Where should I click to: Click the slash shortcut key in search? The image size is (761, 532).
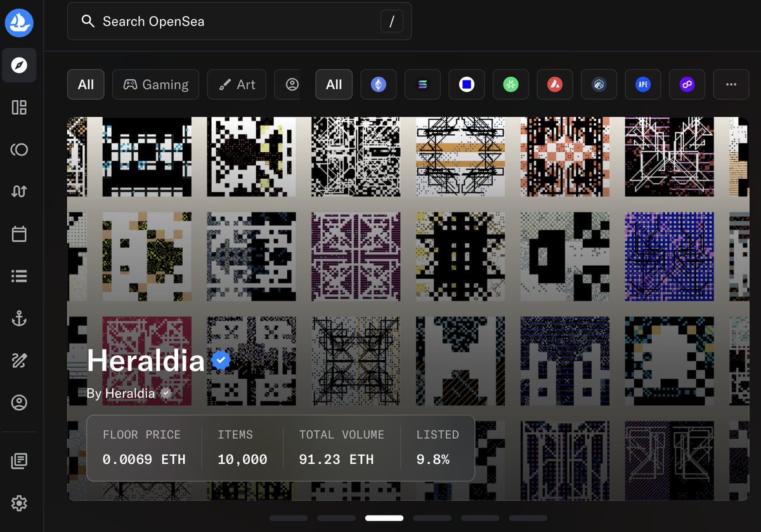coord(392,22)
